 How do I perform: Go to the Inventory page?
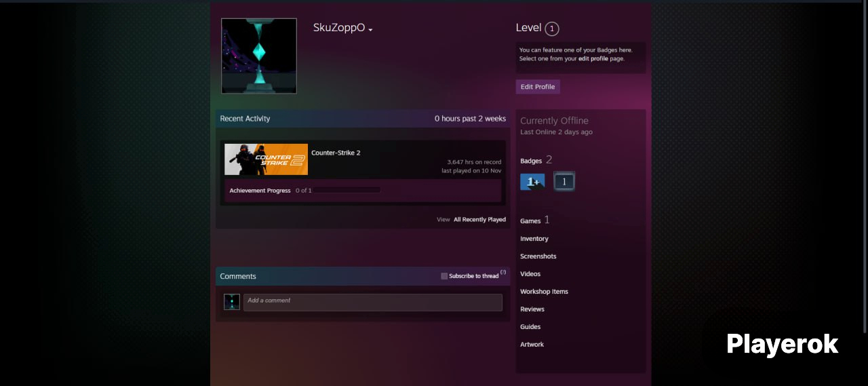tap(534, 239)
